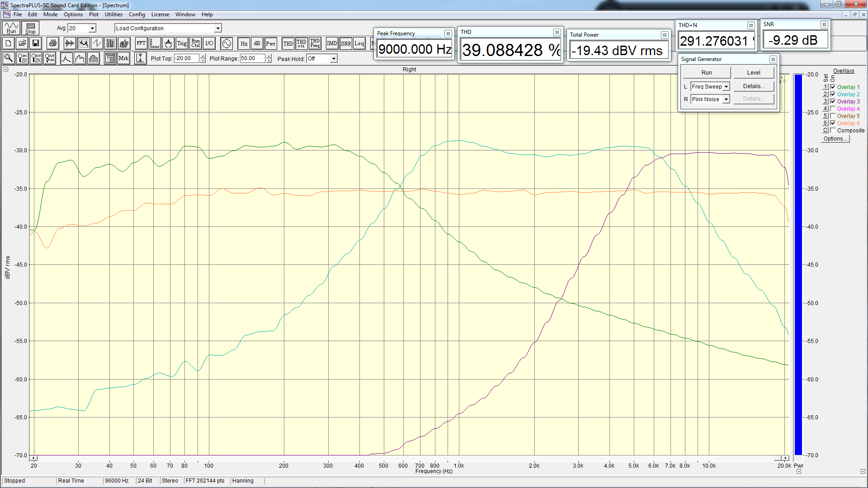Increase Plot Top with the up arrow
Screen dimensions: 868x488
(x=203, y=56)
